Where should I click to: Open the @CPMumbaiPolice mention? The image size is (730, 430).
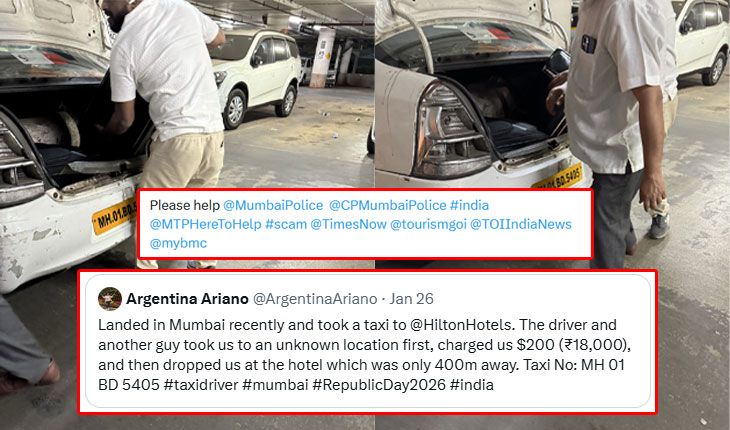[387, 205]
